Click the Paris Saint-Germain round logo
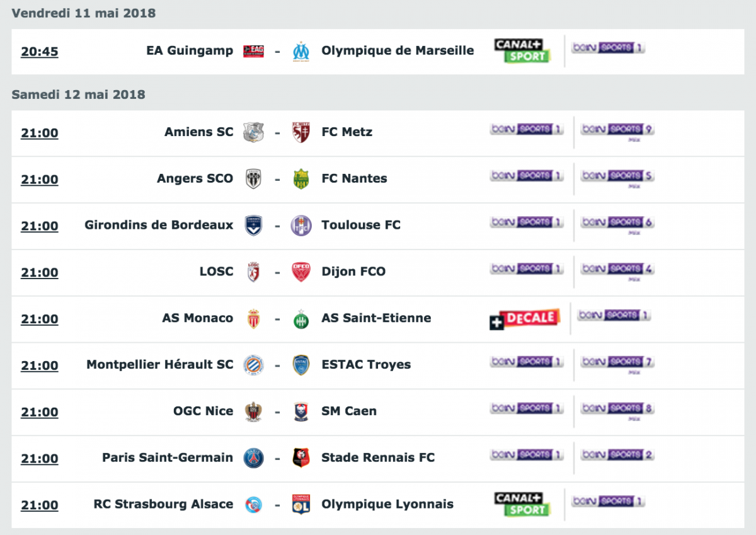 254,458
